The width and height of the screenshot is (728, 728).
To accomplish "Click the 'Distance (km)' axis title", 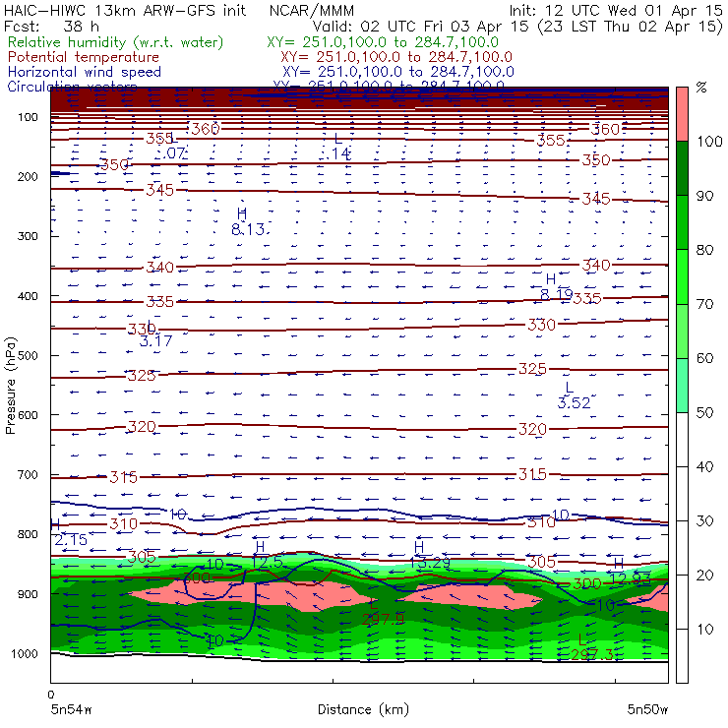I will click(363, 709).
